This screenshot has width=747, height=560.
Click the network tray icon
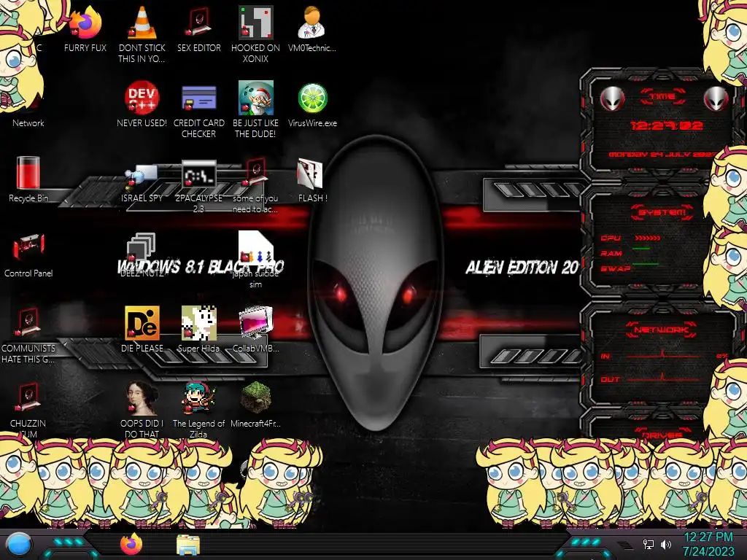click(x=649, y=544)
